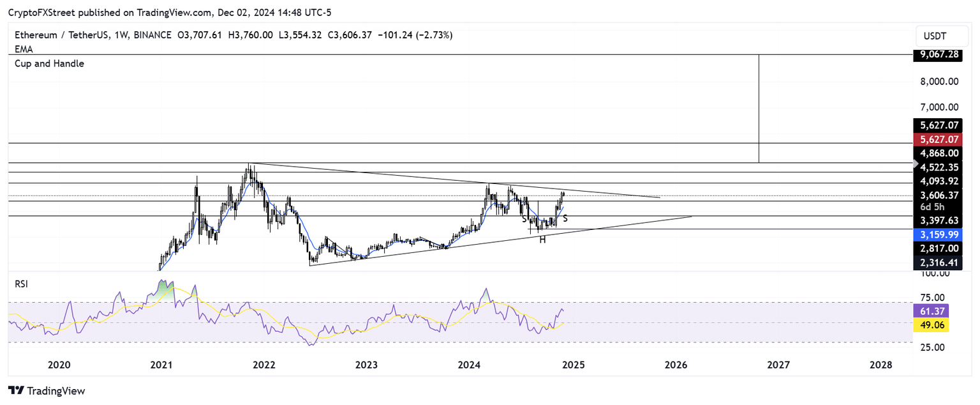Click the red 5,627.07 alert label
This screenshot has width=980, height=405.
938,139
